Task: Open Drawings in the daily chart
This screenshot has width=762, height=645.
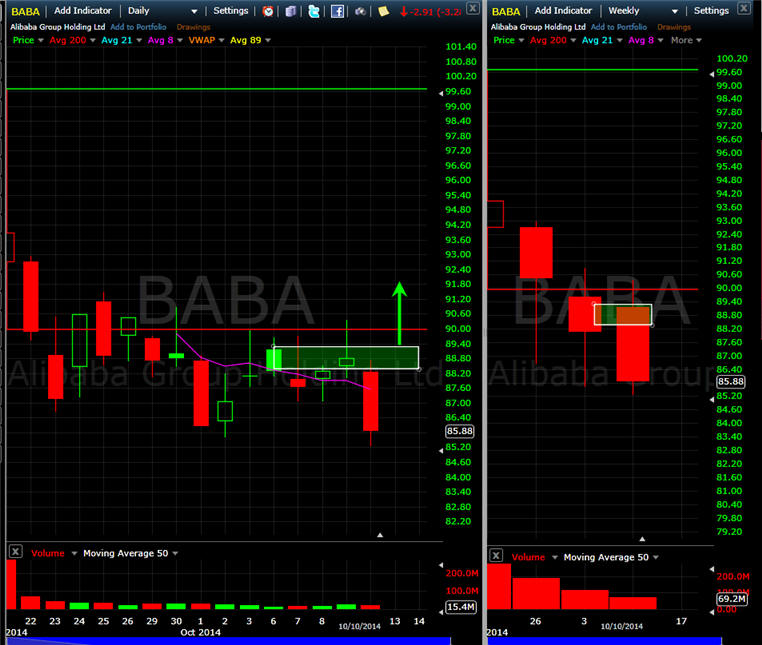Action: click(193, 27)
